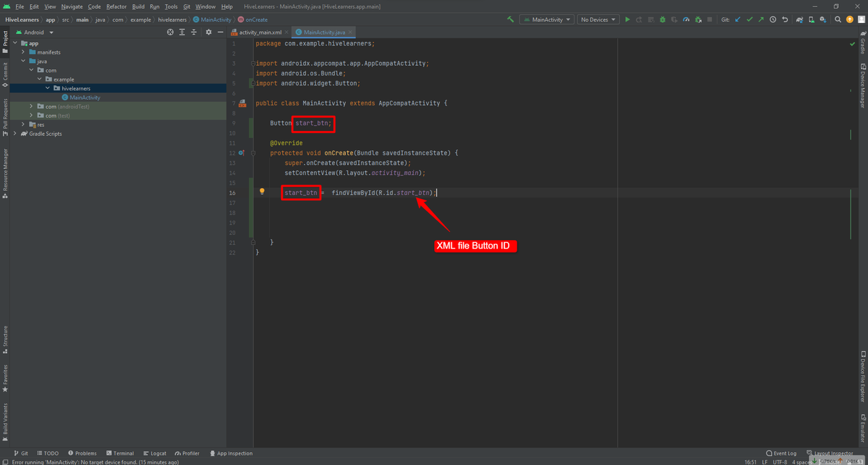Open the MainActivity run configuration dropdown

[547, 20]
